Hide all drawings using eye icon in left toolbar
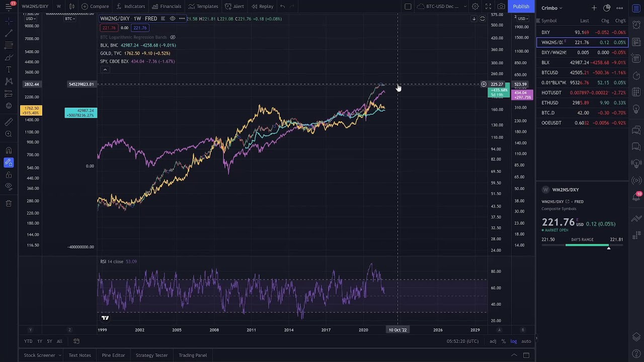The height and width of the screenshot is (362, 644). (x=9, y=187)
